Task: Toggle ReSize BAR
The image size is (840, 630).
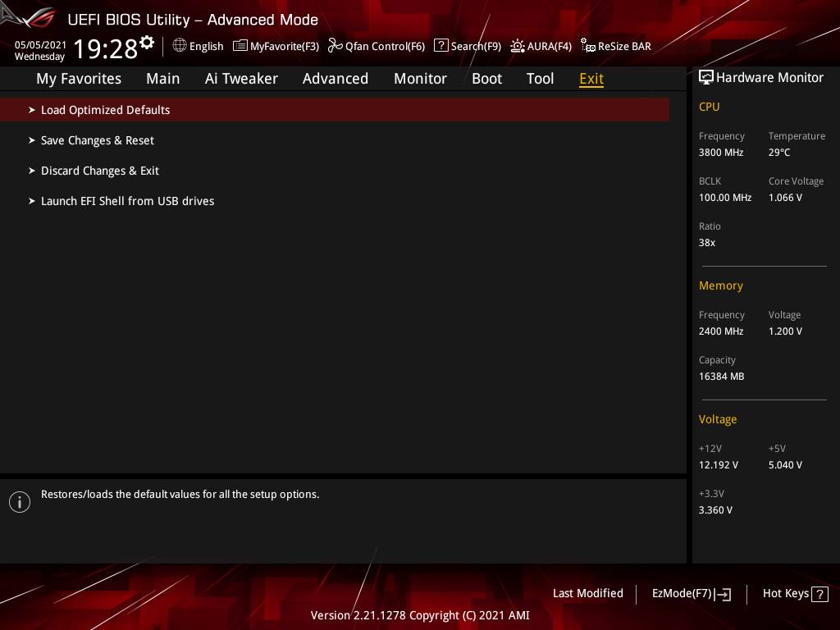Action: [x=624, y=47]
